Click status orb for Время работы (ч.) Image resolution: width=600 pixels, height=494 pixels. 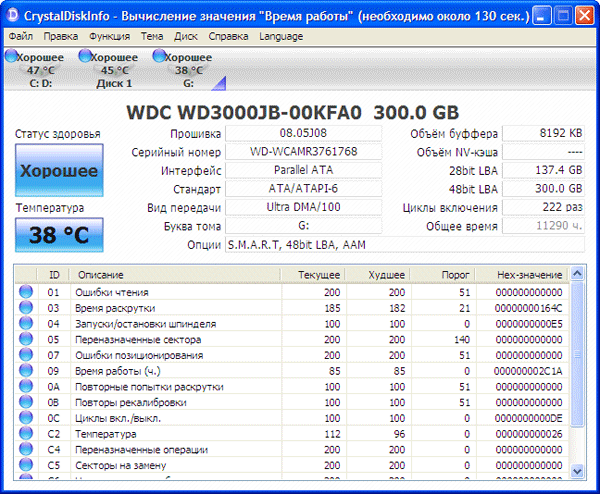tap(26, 370)
